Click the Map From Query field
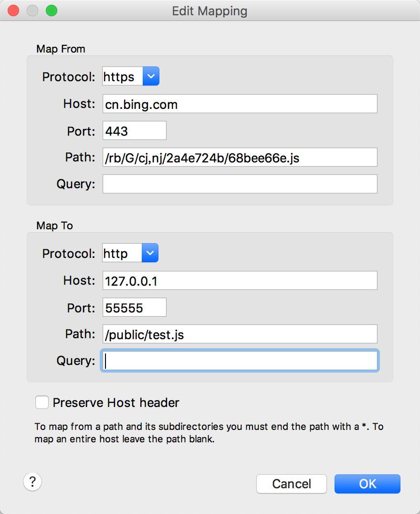This screenshot has width=420, height=514. [x=240, y=184]
